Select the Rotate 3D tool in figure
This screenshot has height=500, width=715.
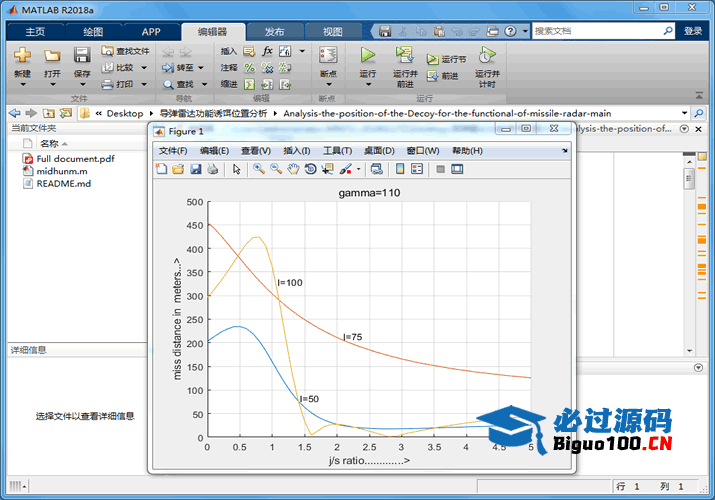(x=310, y=169)
